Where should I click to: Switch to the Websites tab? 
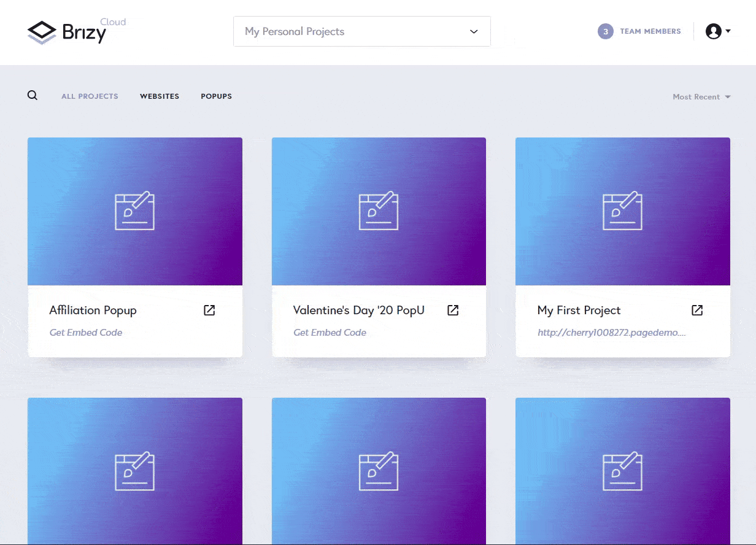tap(160, 96)
